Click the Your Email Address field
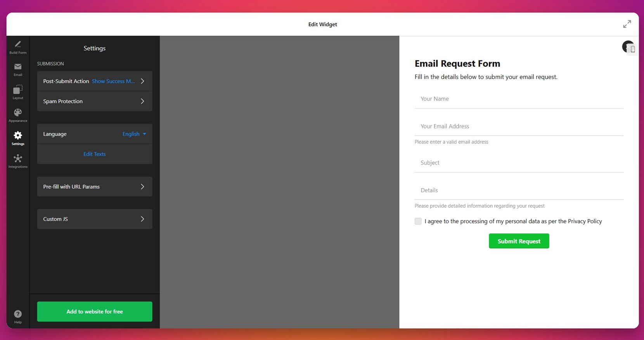 coord(519,126)
